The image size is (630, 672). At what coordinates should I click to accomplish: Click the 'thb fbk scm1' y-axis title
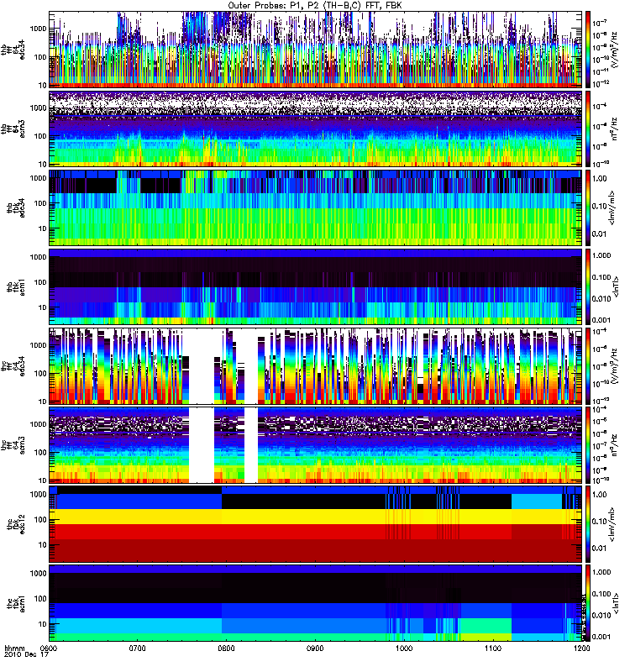pos(16,286)
